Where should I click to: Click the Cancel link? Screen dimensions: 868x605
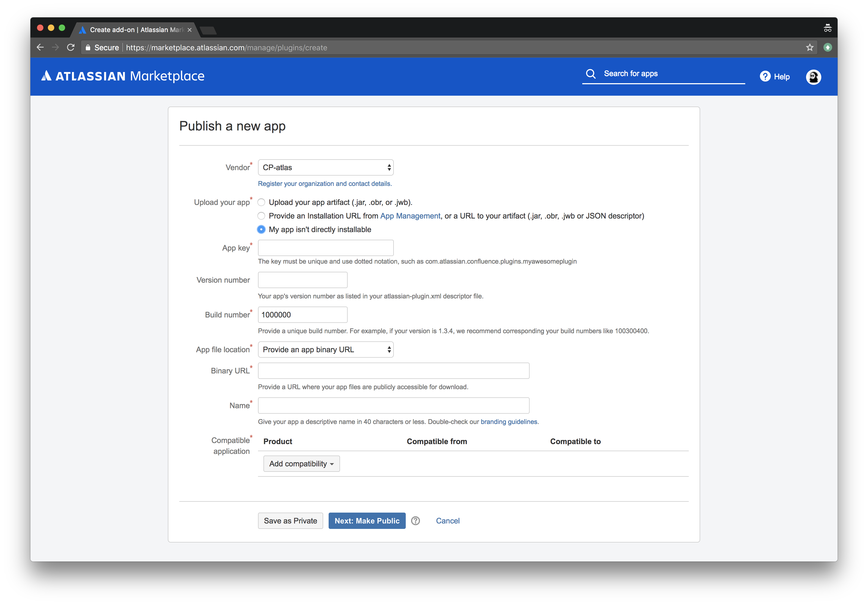click(448, 521)
